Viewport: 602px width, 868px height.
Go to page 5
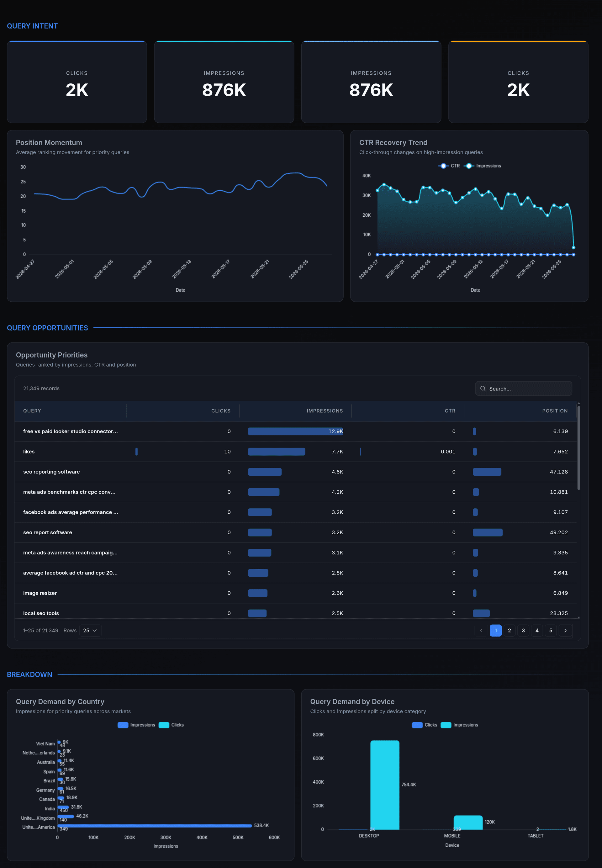pyautogui.click(x=551, y=630)
